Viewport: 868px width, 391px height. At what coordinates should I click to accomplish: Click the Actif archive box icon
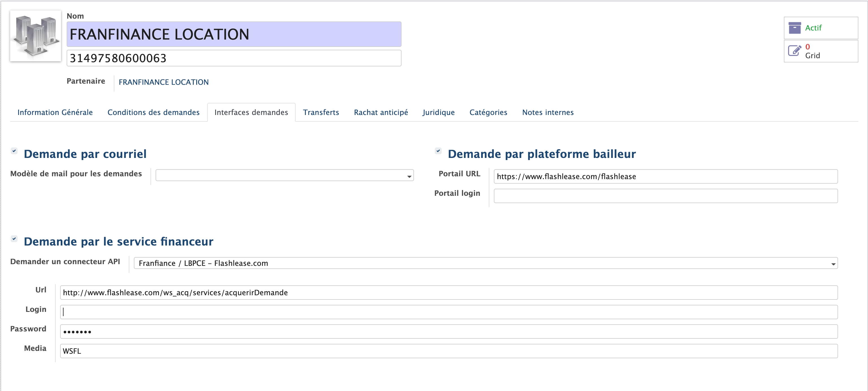point(795,28)
